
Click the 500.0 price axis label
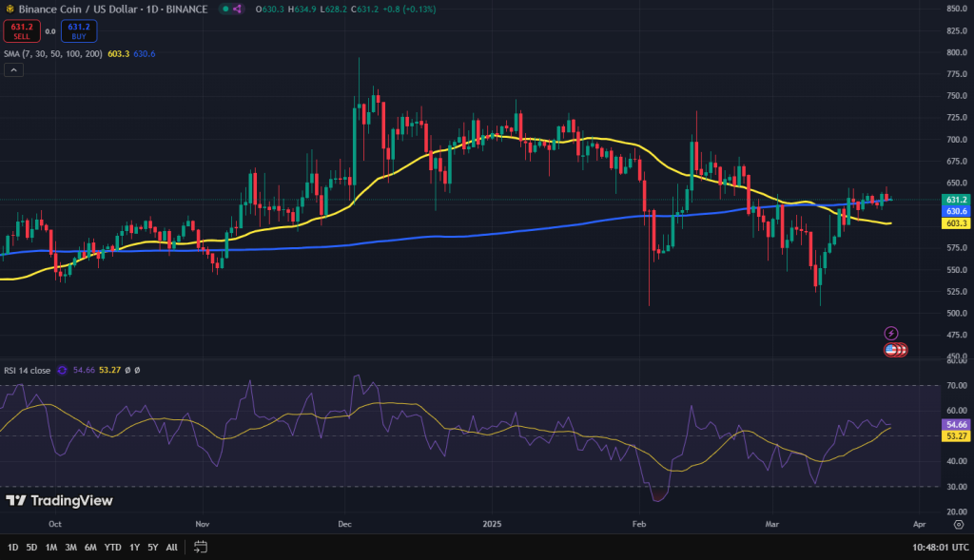[957, 314]
